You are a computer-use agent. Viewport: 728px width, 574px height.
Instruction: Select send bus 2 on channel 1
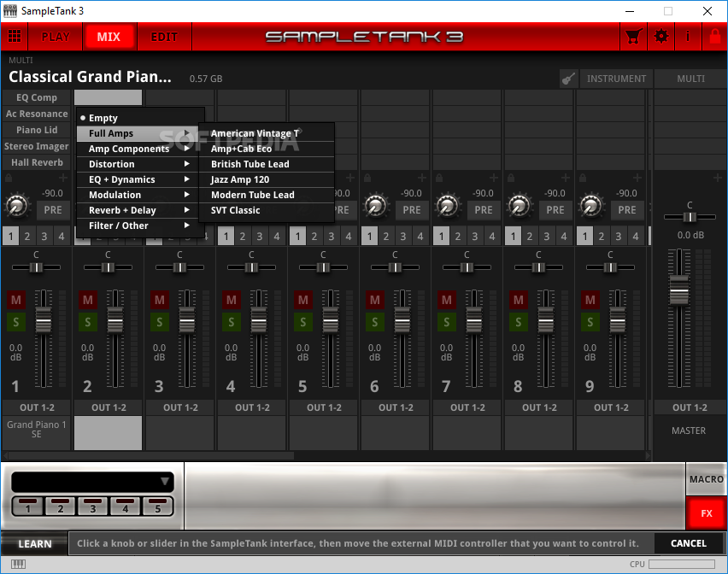coord(27,237)
